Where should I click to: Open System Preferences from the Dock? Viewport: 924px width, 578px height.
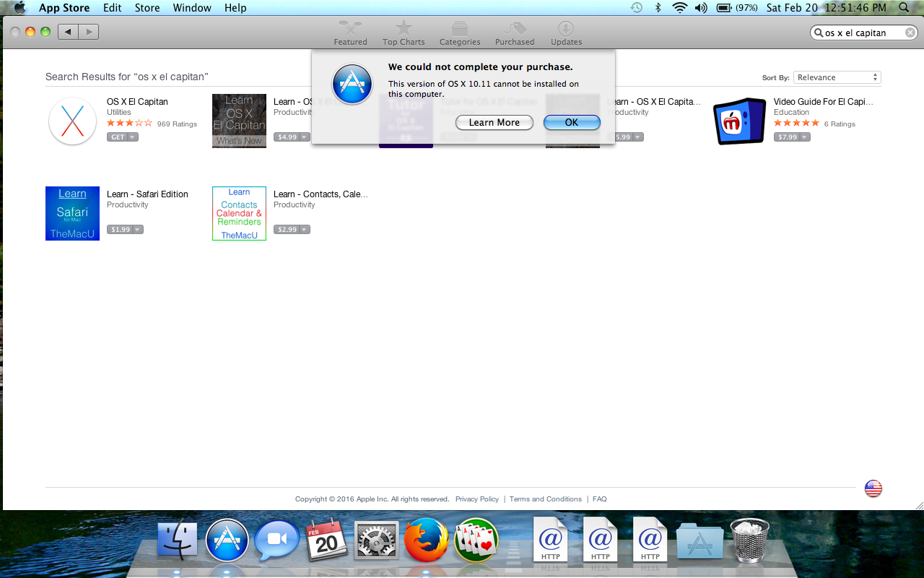(x=377, y=540)
